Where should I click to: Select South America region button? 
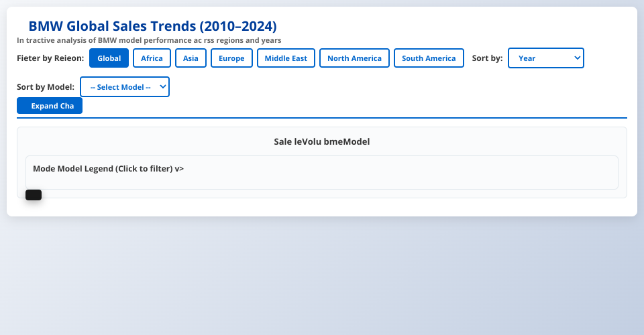tap(429, 58)
